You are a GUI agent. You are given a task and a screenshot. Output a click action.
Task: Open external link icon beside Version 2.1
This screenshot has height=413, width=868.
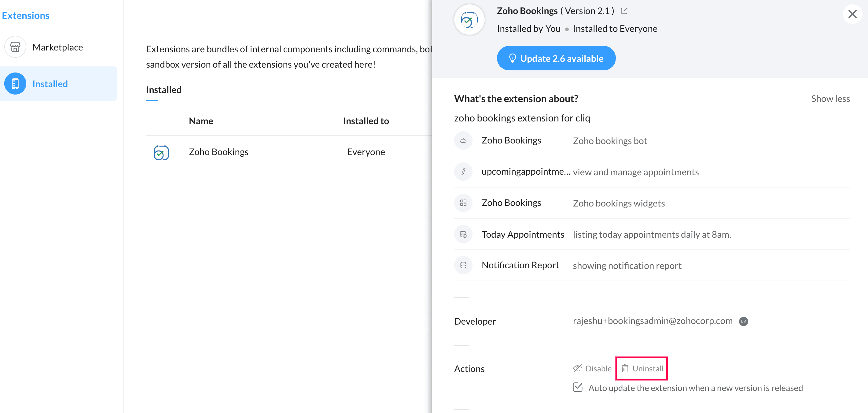[624, 11]
